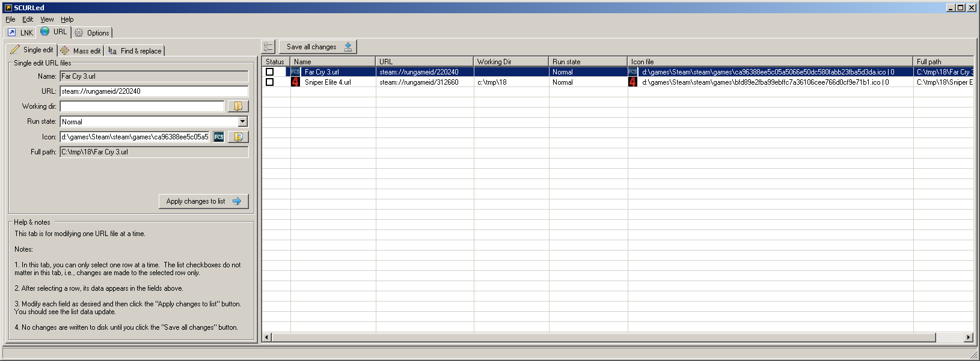This screenshot has width=980, height=361.
Task: Open the Find & replace tab
Action: pos(135,51)
